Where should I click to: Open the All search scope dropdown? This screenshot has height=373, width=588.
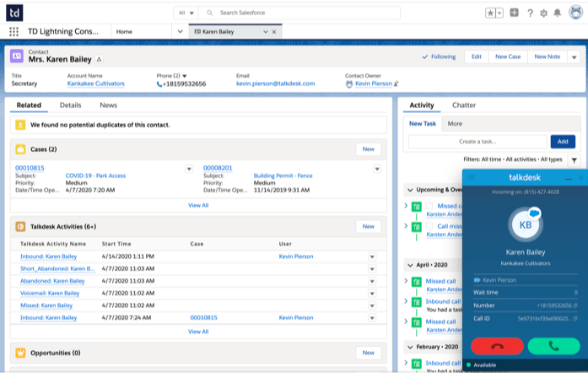(x=186, y=13)
